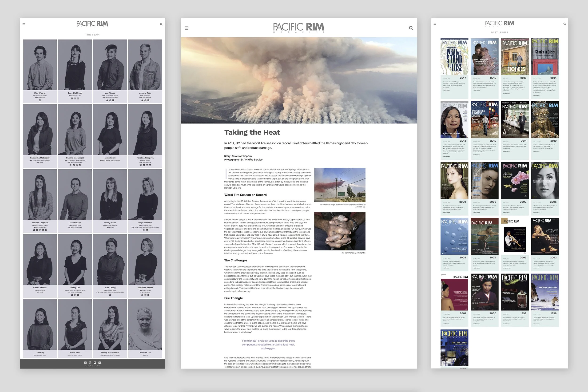Click the search icon on Past Issues page
This screenshot has height=392, width=588.
(564, 24)
